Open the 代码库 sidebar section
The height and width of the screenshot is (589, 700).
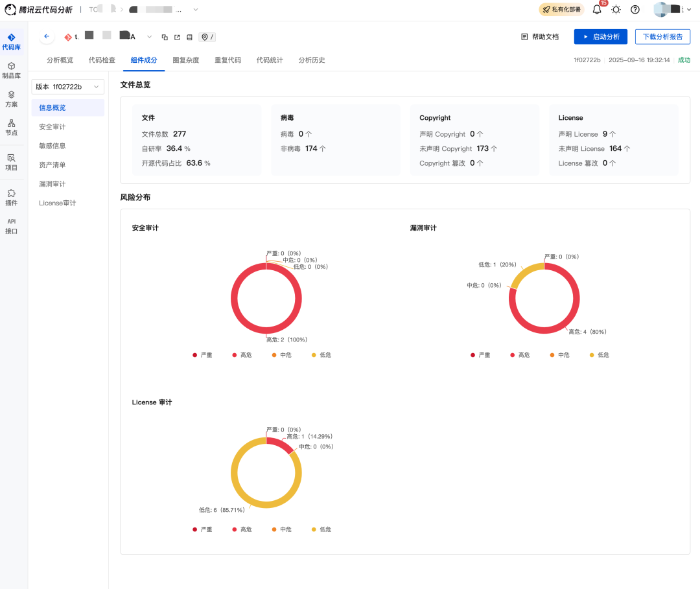[x=12, y=41]
